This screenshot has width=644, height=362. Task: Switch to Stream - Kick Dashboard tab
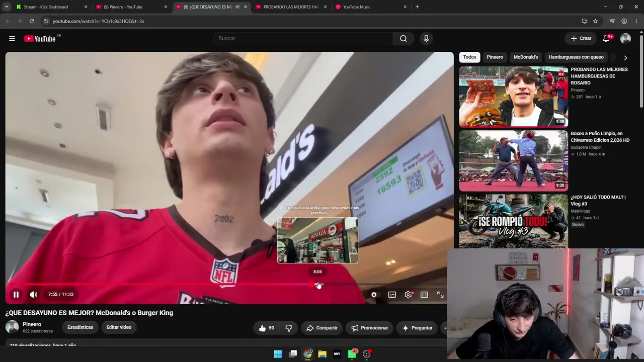51,7
